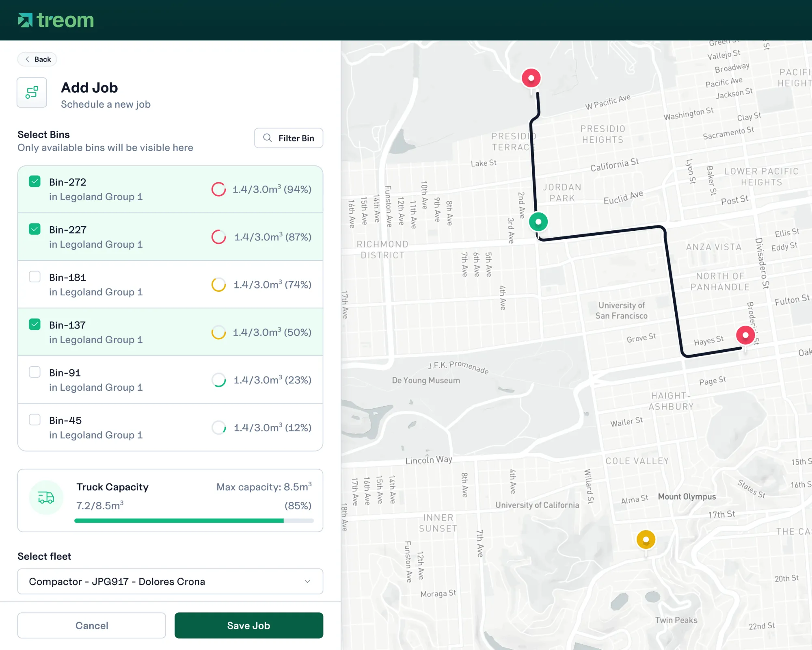812x650 pixels.
Task: Click the Twin Peaks map label
Action: coord(676,620)
